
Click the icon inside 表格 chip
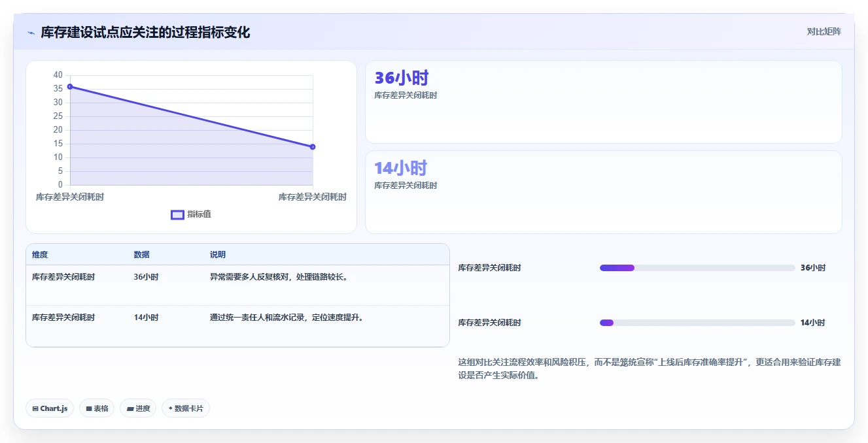89,409
